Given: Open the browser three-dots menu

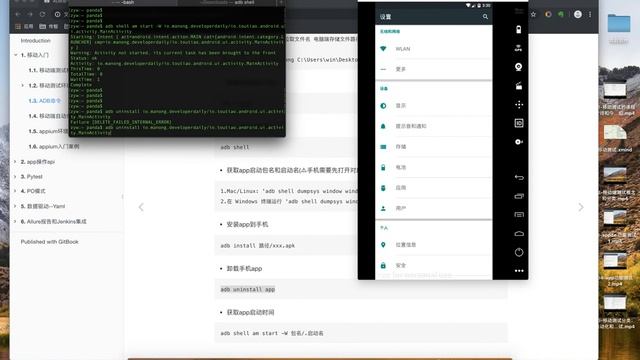Looking at the screenshot, I should pos(590,14).
